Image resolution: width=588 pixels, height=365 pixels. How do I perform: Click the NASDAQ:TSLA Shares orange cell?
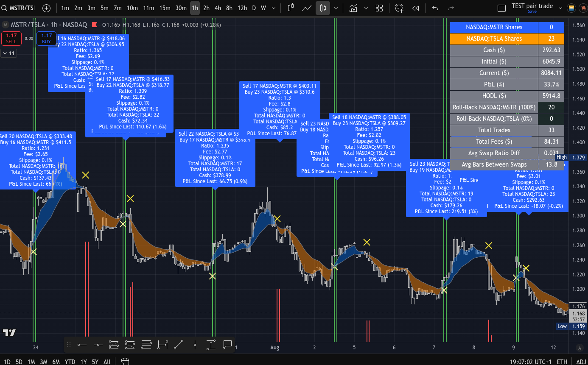(494, 39)
